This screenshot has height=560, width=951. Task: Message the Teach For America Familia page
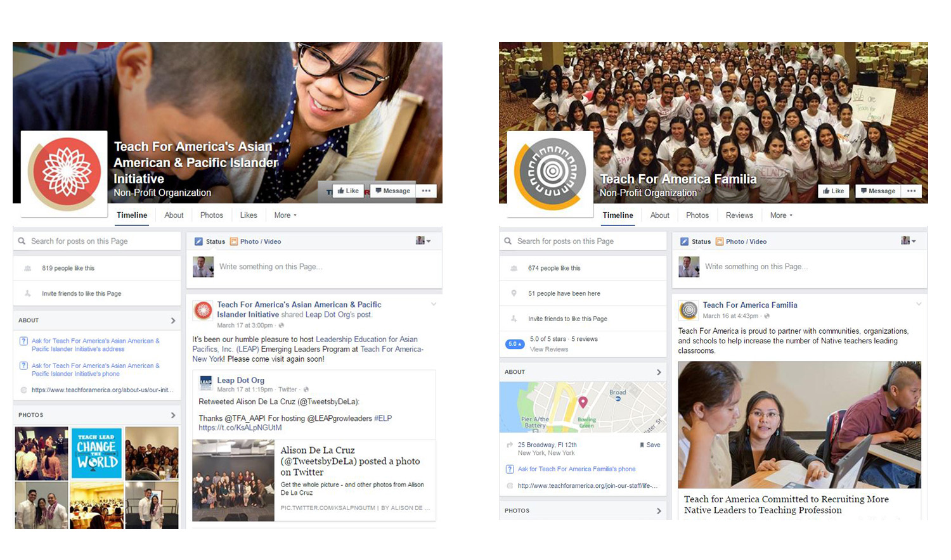(x=878, y=191)
